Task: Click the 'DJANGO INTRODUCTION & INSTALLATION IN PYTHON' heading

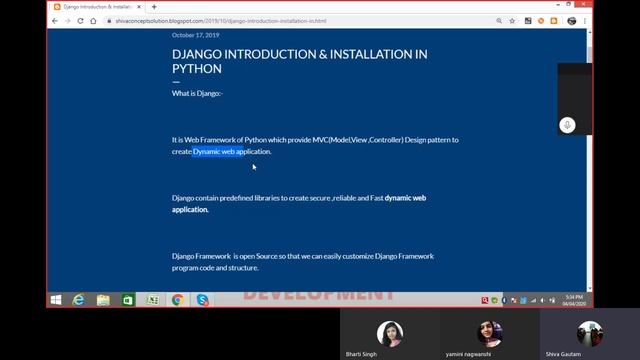Action: 300,61
